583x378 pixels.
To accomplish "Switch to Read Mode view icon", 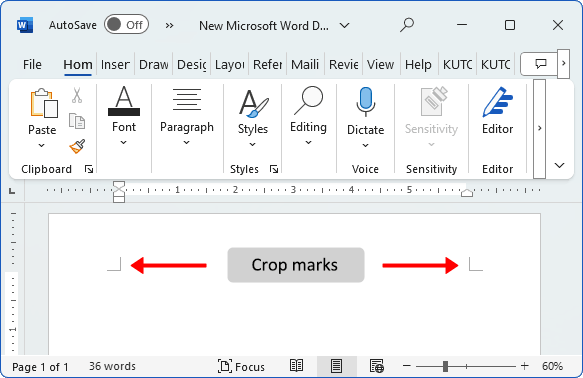I will (x=296, y=366).
